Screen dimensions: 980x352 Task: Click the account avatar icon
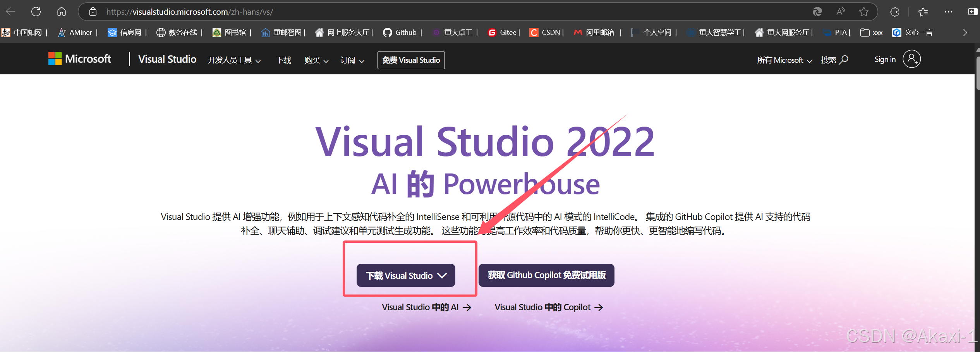(911, 59)
